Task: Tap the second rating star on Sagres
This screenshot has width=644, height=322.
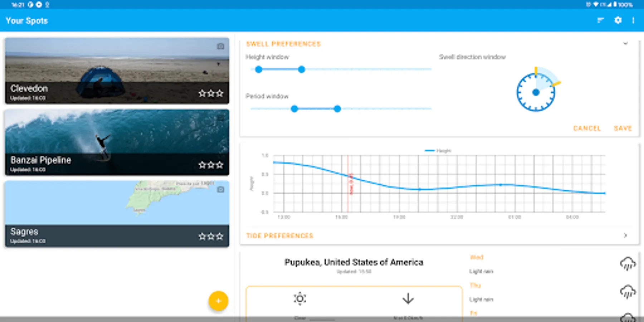Action: [x=211, y=236]
